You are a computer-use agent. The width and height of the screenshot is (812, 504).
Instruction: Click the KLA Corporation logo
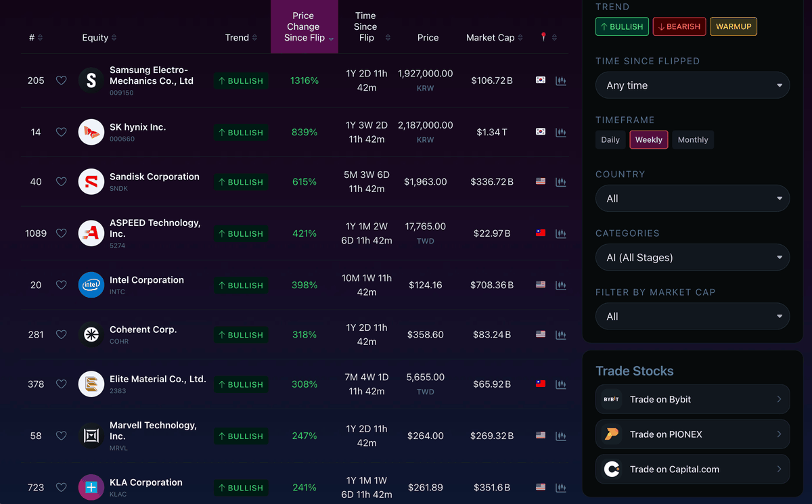pos(91,487)
